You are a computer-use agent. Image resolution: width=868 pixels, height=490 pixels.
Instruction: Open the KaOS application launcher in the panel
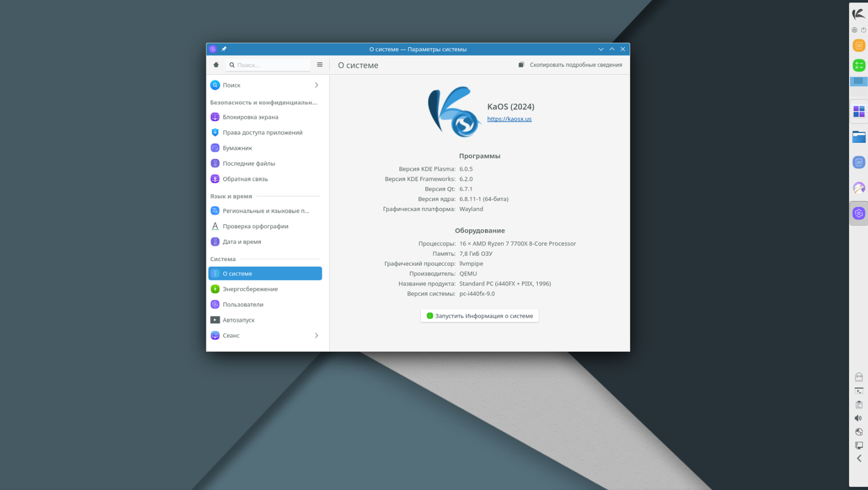(859, 13)
